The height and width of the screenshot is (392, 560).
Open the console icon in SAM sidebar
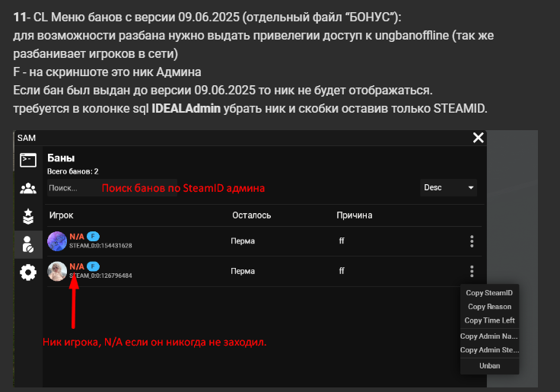pos(28,160)
